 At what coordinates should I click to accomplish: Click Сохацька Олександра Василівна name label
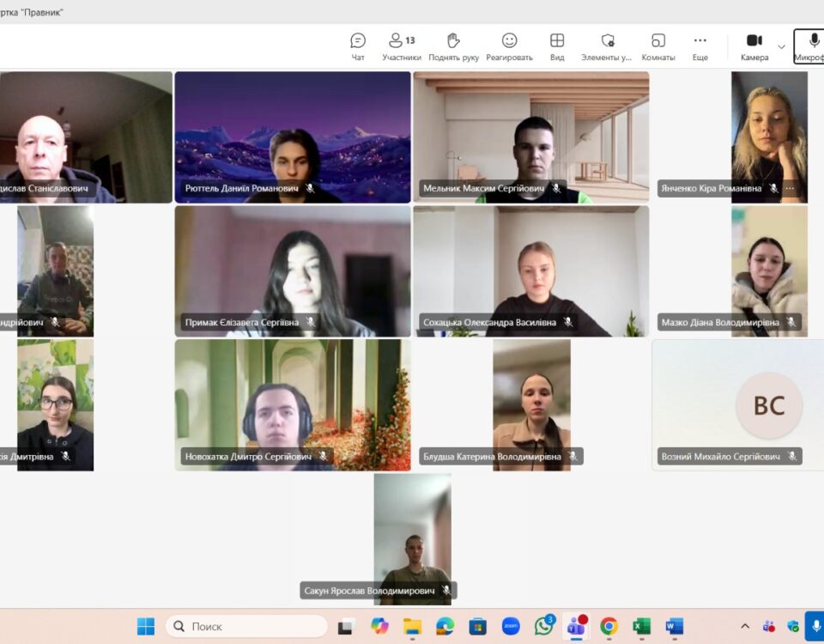click(489, 323)
